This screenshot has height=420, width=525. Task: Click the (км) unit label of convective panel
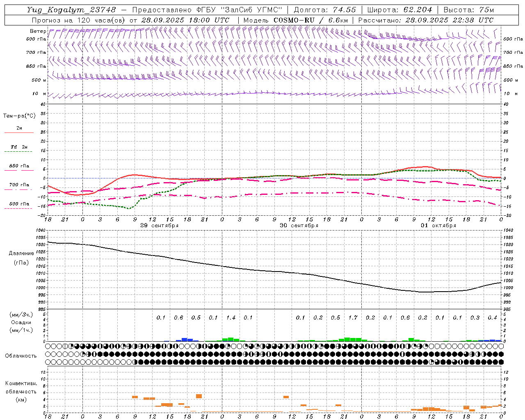[21, 399]
